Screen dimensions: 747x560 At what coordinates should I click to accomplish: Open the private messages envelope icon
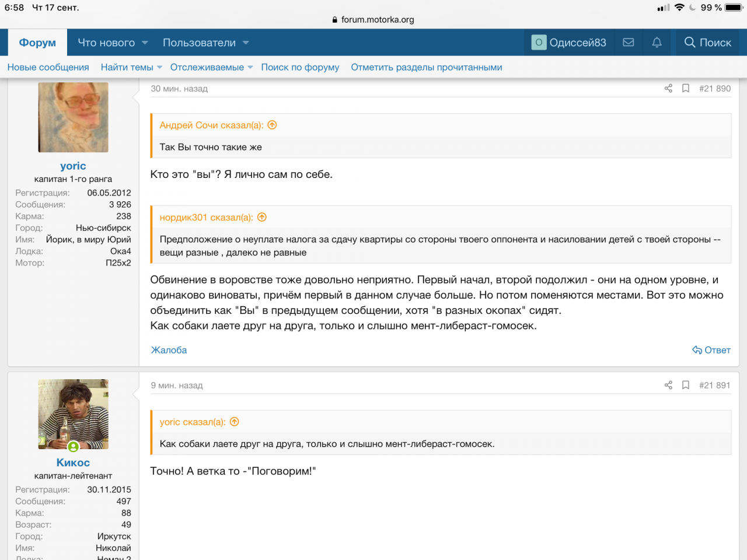point(629,43)
